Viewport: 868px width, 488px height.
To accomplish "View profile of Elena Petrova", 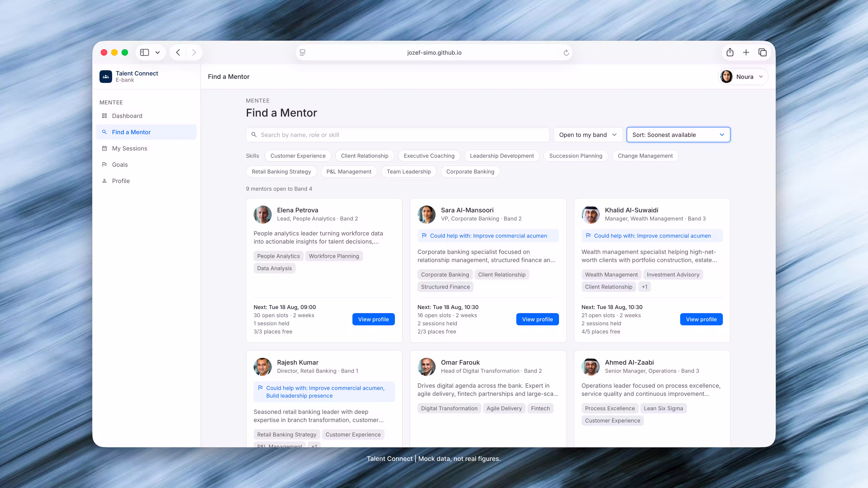I will (x=373, y=319).
